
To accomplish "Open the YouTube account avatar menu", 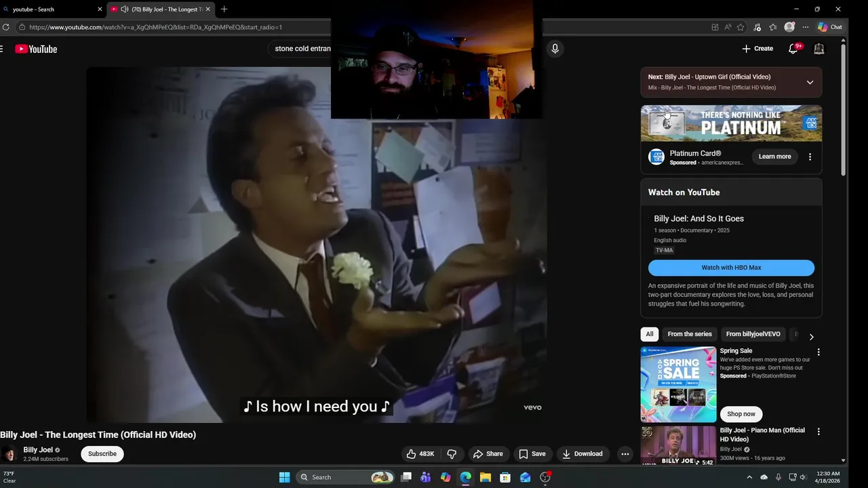I will click(819, 49).
